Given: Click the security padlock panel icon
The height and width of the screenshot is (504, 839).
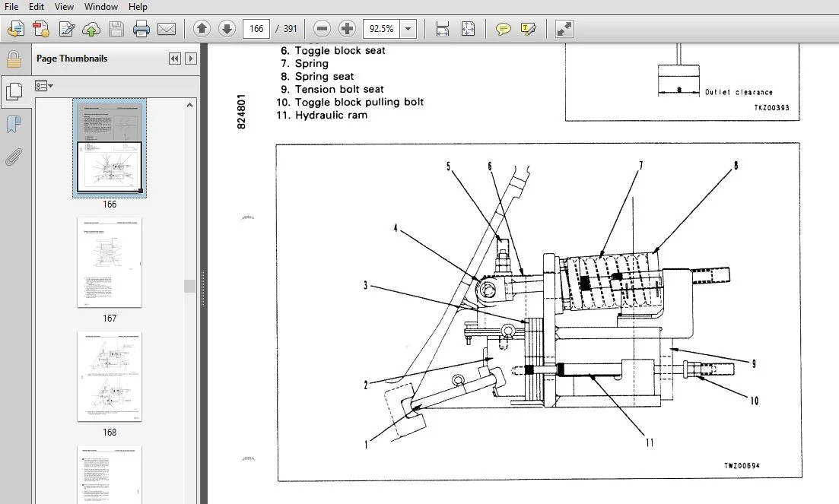Looking at the screenshot, I should 14,59.
